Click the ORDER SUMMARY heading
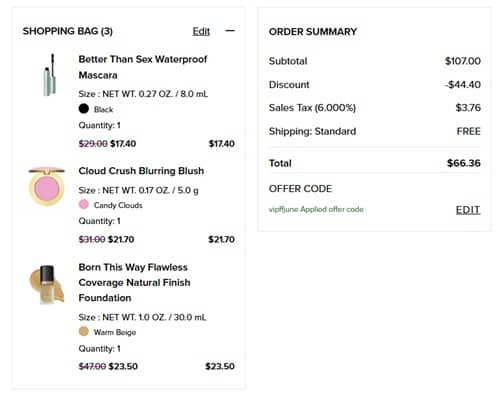500x395 pixels. pyautogui.click(x=313, y=32)
